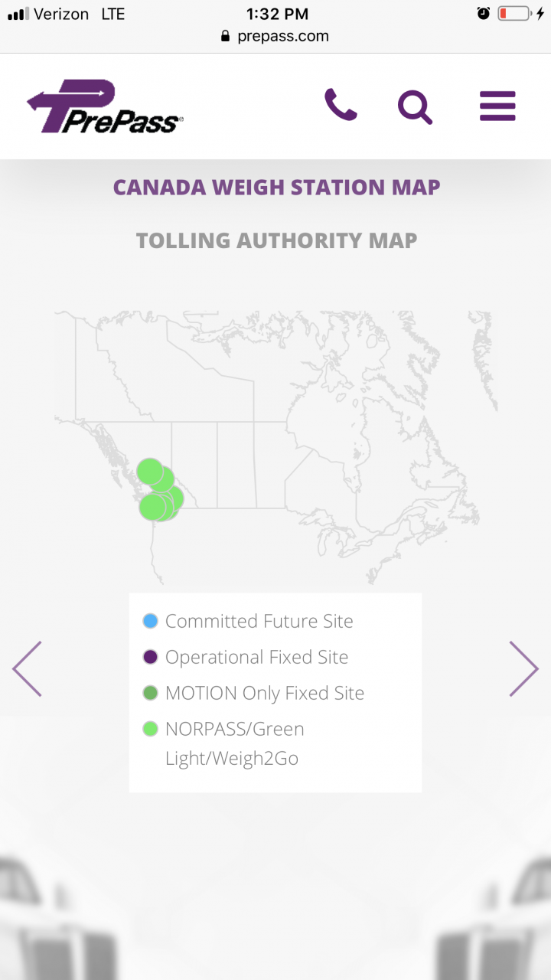Select MOTION Only Fixed Site legend label

[265, 693]
